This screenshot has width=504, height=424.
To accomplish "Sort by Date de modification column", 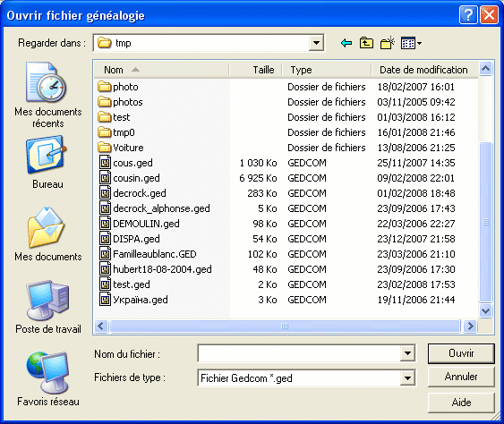I will (x=424, y=70).
